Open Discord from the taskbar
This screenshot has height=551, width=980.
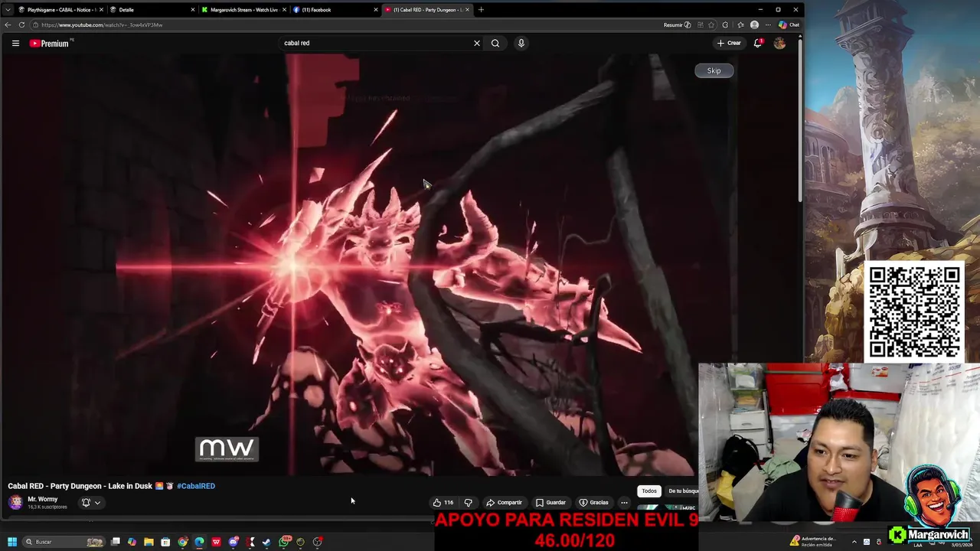coord(233,542)
